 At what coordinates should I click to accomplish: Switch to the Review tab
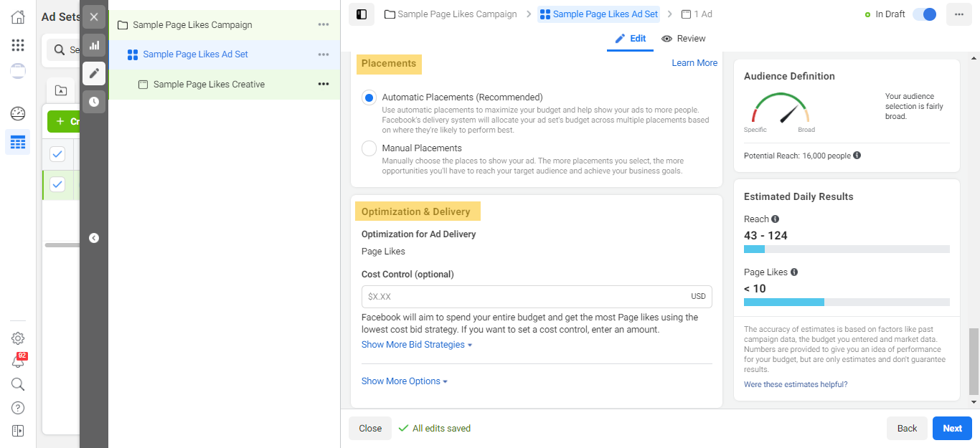(x=684, y=39)
